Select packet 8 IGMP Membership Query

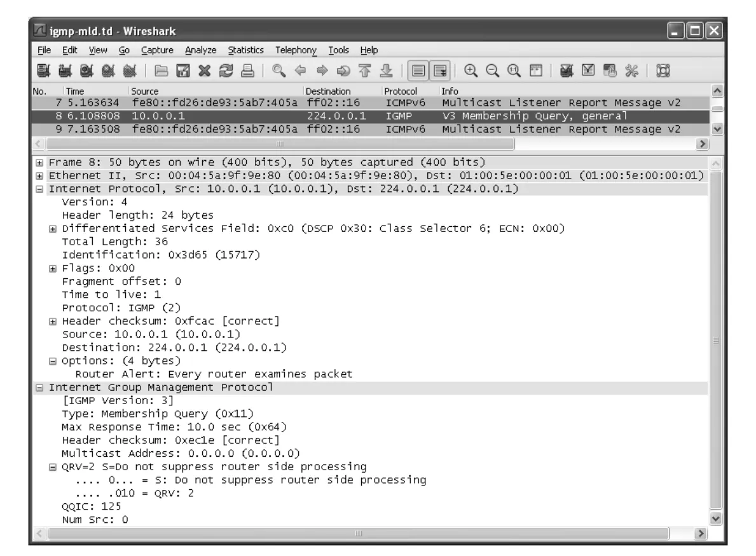pos(371,116)
